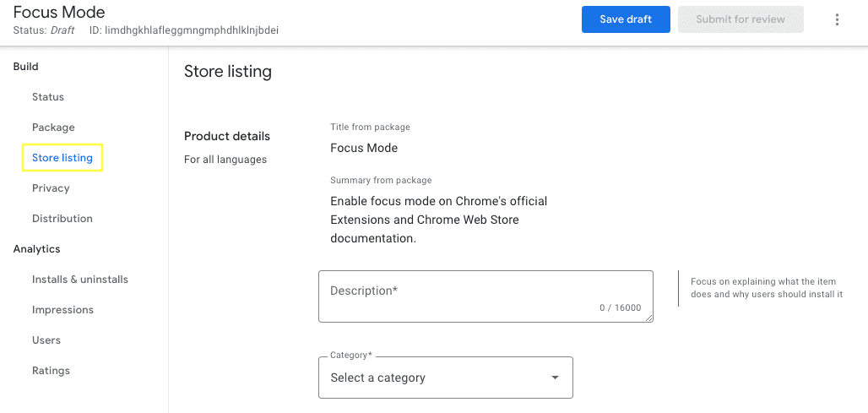The width and height of the screenshot is (868, 413).
Task: Click the Build section header
Action: (x=26, y=67)
